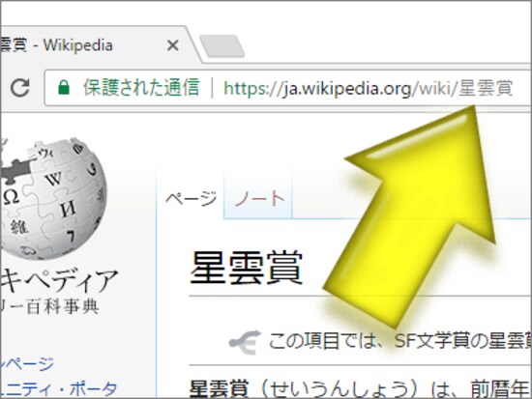Close the Wikipedia browser tab
The image size is (532, 399).
click(x=173, y=45)
